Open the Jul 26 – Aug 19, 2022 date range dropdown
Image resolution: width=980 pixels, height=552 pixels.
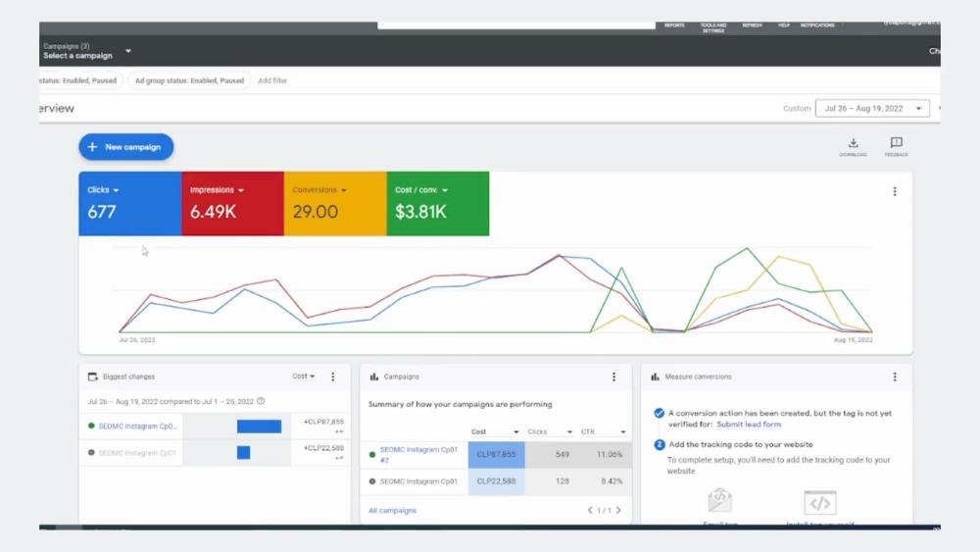pyautogui.click(x=872, y=108)
